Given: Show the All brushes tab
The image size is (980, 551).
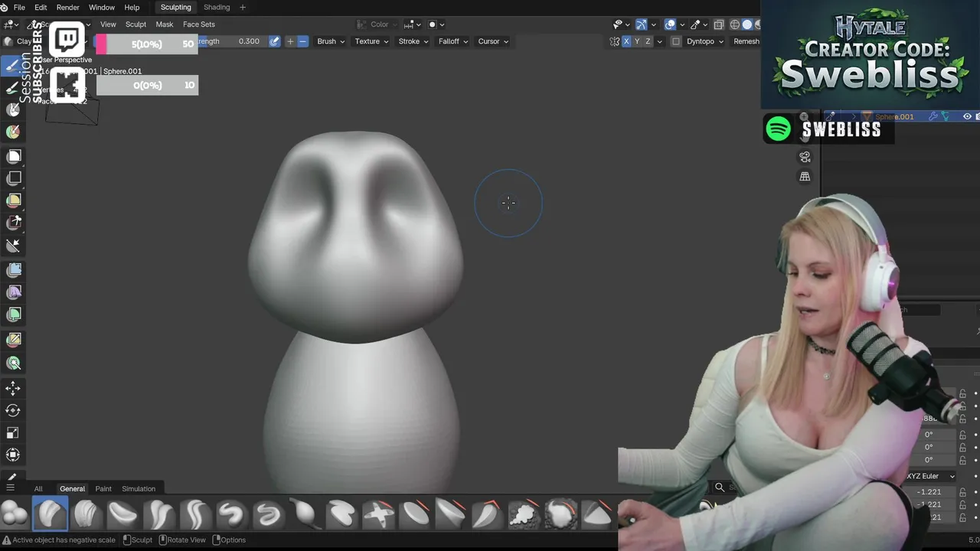Looking at the screenshot, I should (38, 488).
